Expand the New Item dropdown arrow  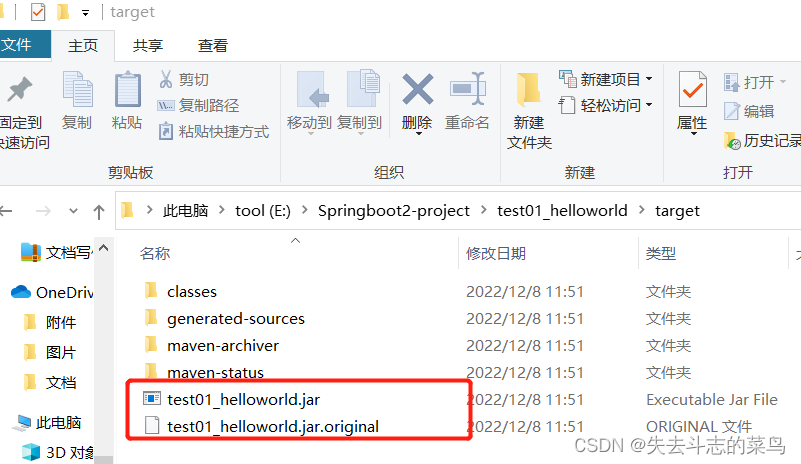[649, 79]
